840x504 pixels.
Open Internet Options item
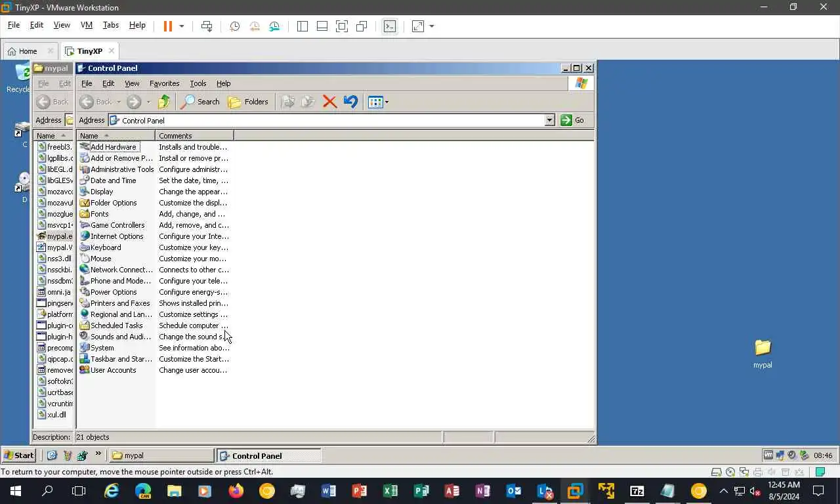(x=112, y=236)
